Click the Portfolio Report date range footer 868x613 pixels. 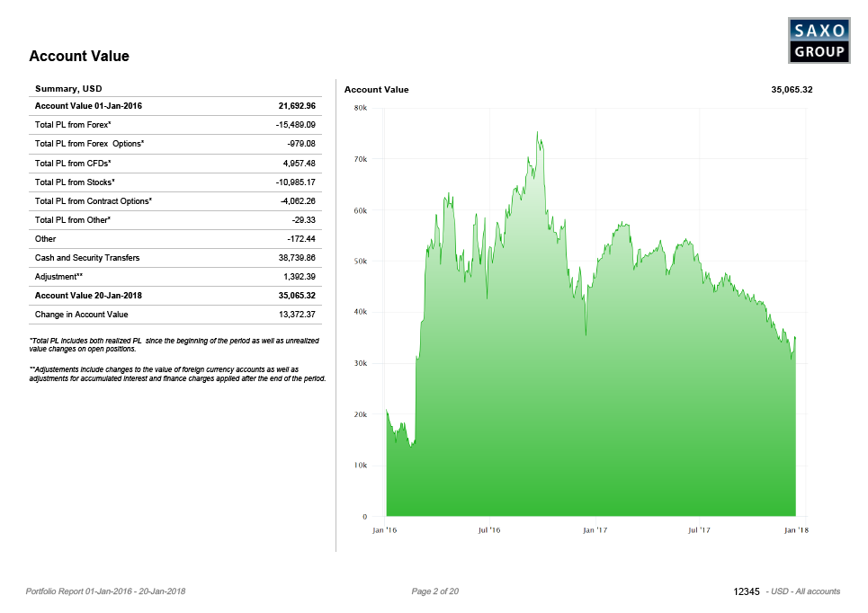click(106, 591)
